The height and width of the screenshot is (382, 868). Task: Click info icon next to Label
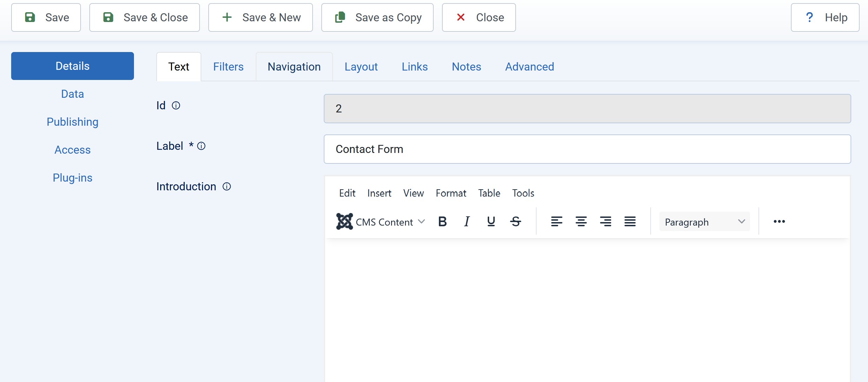[201, 146]
